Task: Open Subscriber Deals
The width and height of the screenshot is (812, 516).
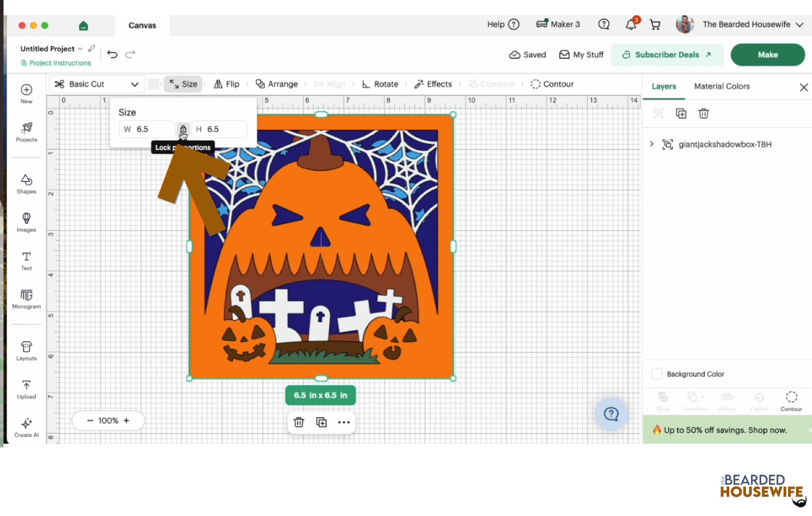Action: click(667, 55)
